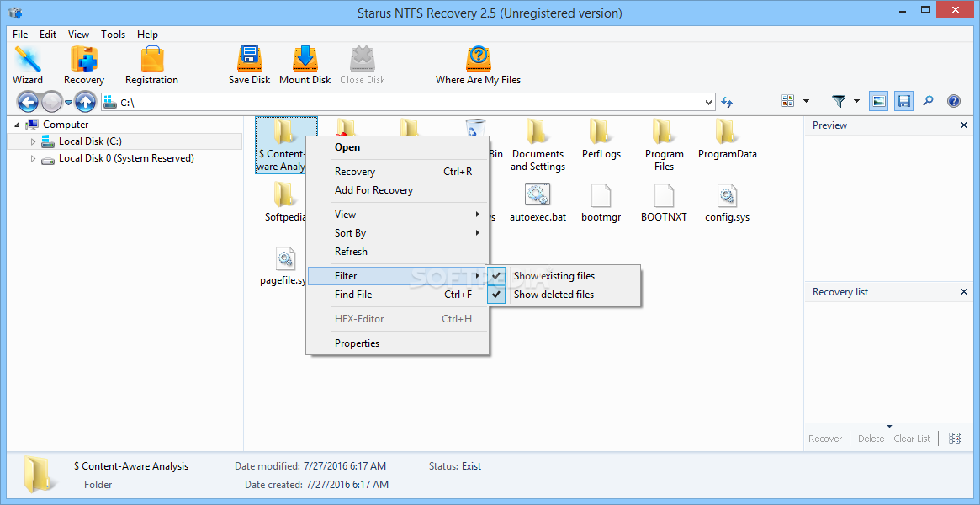Click the magnifier search icon
Image resolution: width=980 pixels, height=505 pixels.
928,101
